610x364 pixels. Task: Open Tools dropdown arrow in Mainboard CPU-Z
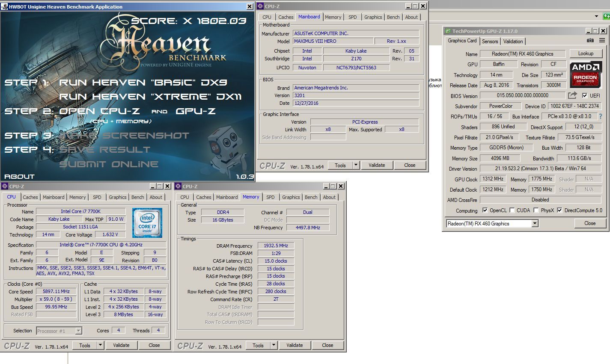(x=355, y=165)
